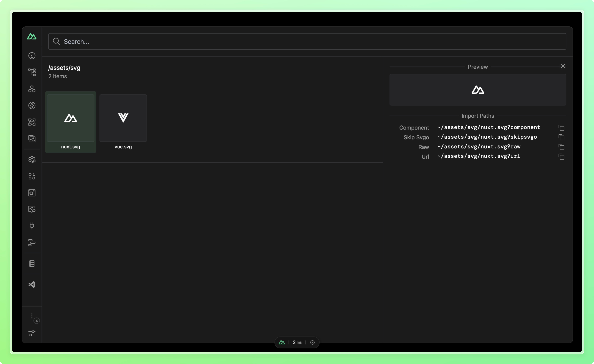Open the Imports tab
Image resolution: width=594 pixels, height=364 pixels.
pyautogui.click(x=32, y=105)
